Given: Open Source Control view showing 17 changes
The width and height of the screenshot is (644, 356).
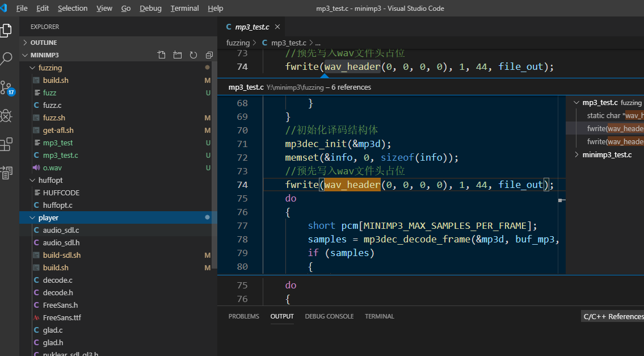Looking at the screenshot, I should [7, 88].
